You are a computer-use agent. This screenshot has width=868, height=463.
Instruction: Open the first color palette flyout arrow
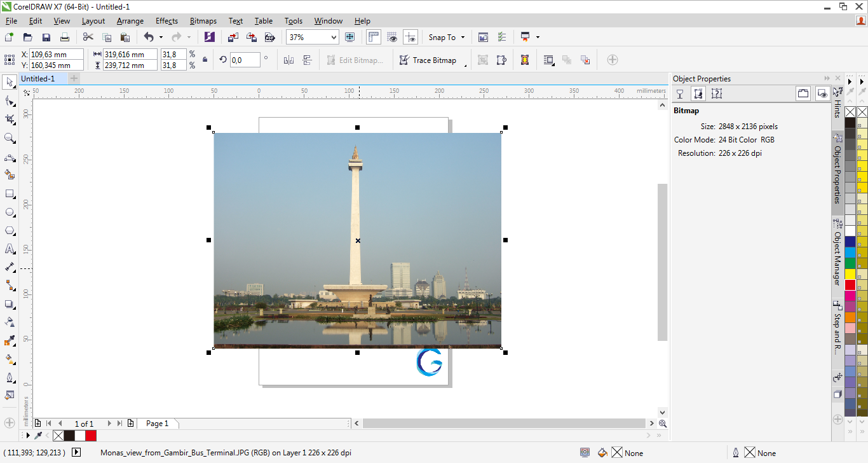pos(850,81)
